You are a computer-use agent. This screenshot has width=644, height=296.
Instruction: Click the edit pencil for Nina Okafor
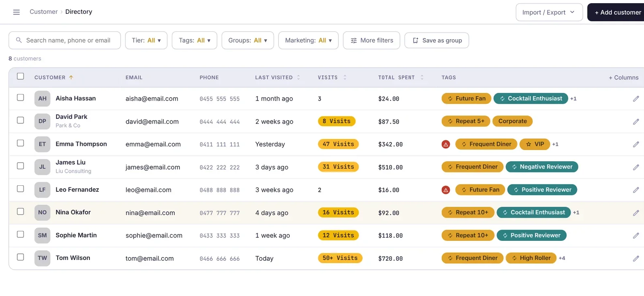point(636,213)
